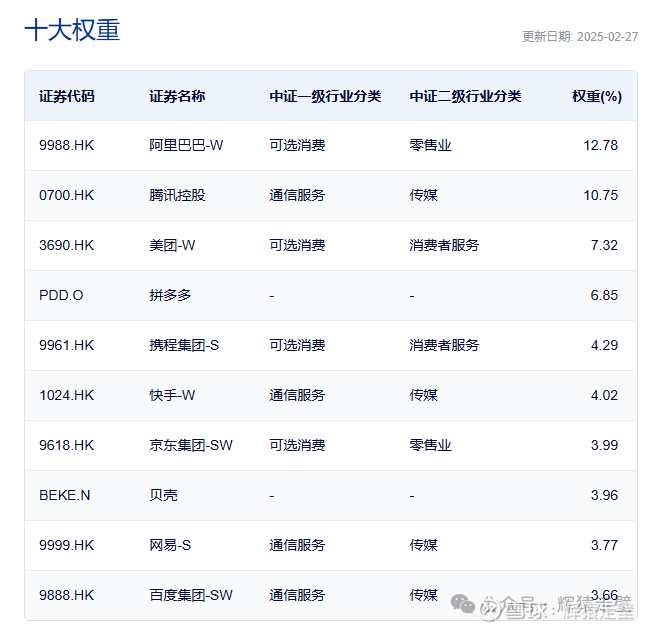Click 通信服务 in the 腾讯控股 row
Viewport: 653px width, 631px height.
click(x=297, y=195)
